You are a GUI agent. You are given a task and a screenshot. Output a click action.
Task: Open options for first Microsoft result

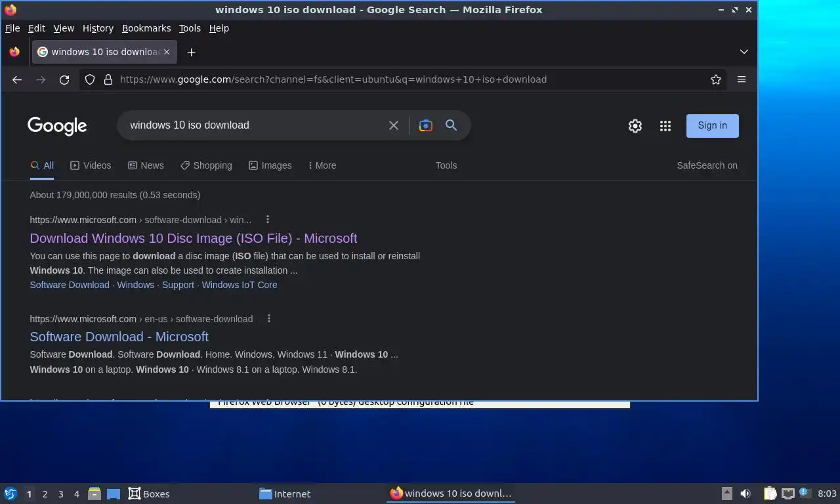click(268, 220)
